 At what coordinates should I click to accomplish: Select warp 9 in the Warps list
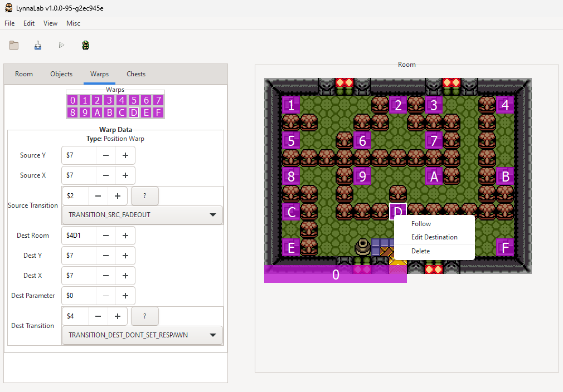pyautogui.click(x=85, y=112)
